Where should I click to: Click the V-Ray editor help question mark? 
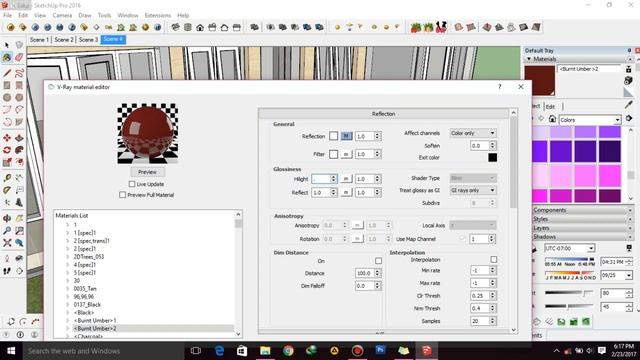point(500,87)
